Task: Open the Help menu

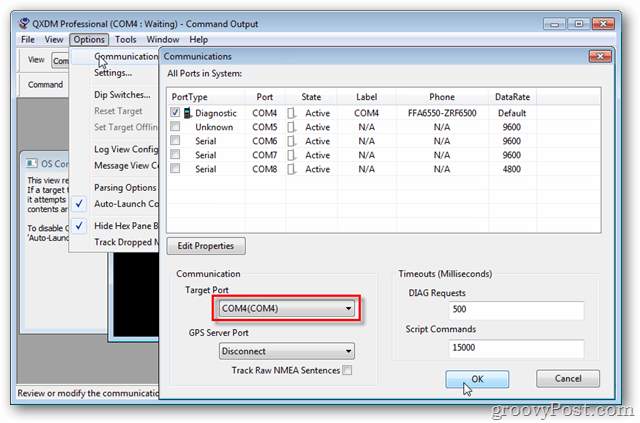Action: click(x=199, y=40)
